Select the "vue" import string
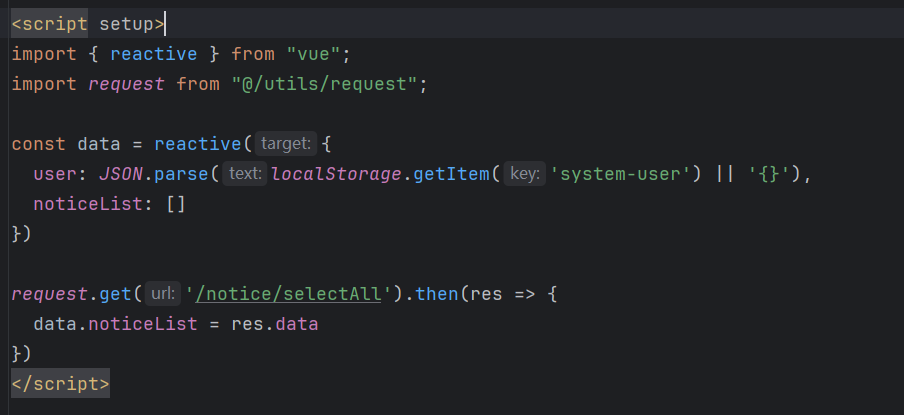The image size is (904, 415). click(313, 54)
